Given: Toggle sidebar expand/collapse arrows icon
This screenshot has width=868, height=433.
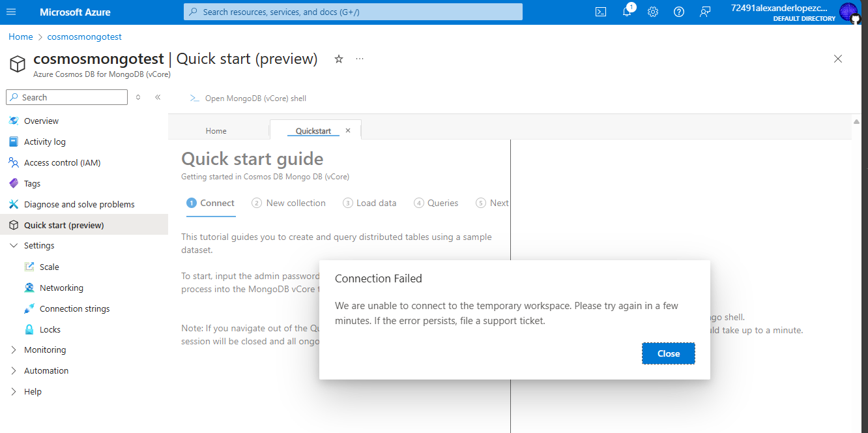Looking at the screenshot, I should [138, 97].
